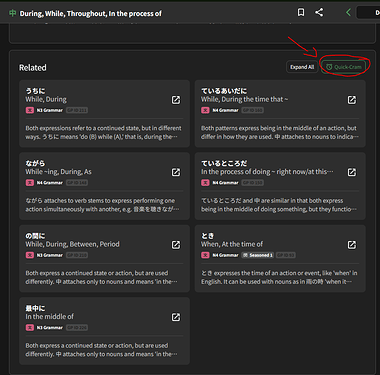The height and width of the screenshot is (375, 380).
Task: Select the ながら title
Action: [35, 163]
